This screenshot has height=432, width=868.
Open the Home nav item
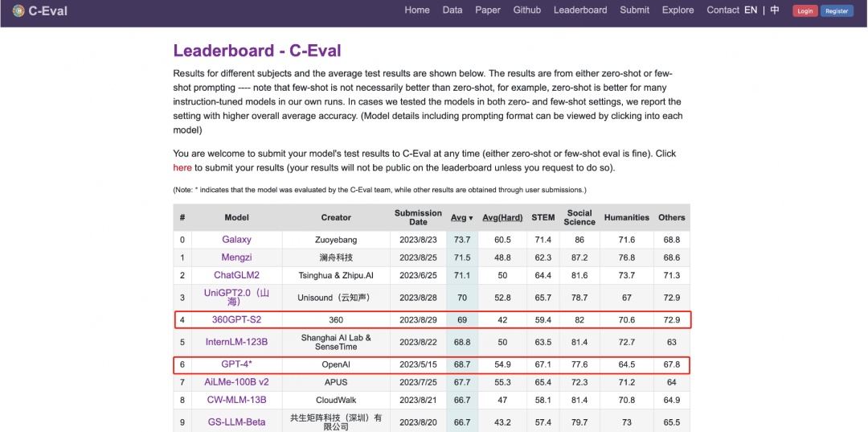click(417, 10)
